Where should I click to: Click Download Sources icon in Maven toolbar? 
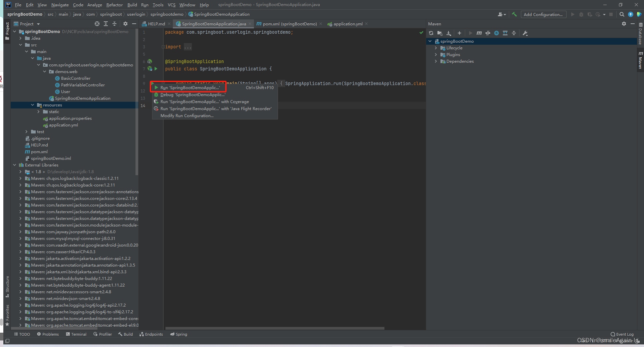pos(449,33)
